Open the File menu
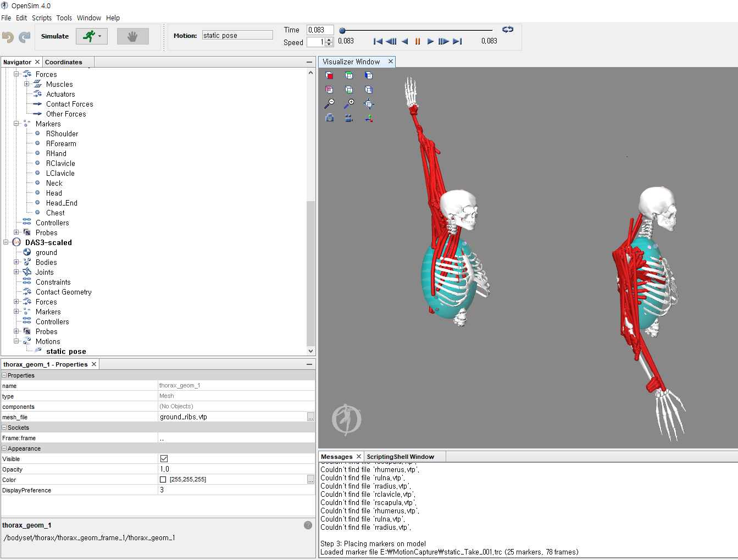The height and width of the screenshot is (560, 738). pos(6,18)
